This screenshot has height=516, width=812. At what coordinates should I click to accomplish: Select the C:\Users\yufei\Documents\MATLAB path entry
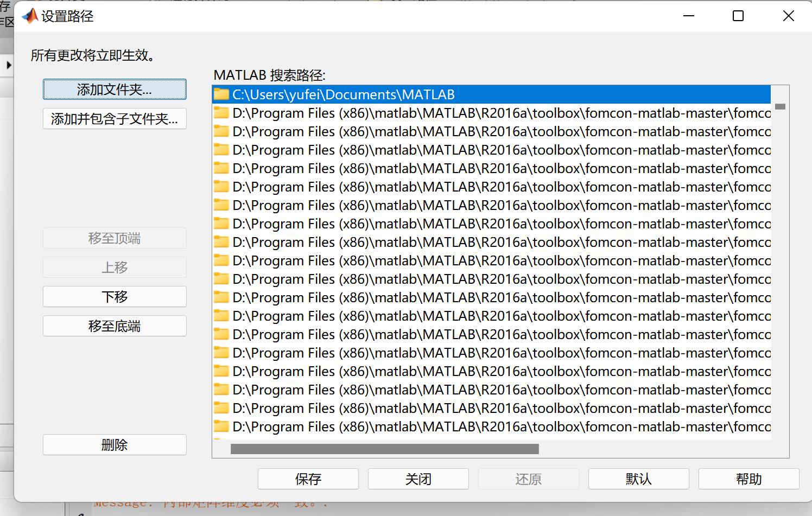491,94
